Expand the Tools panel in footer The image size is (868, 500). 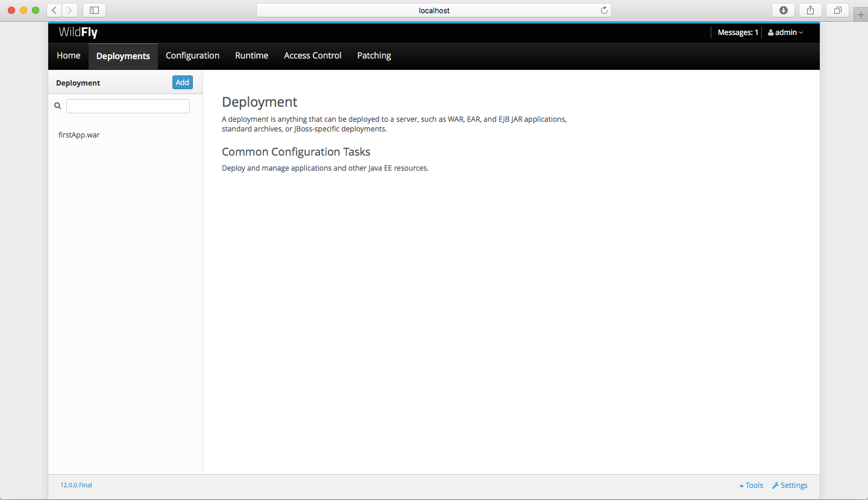point(751,486)
